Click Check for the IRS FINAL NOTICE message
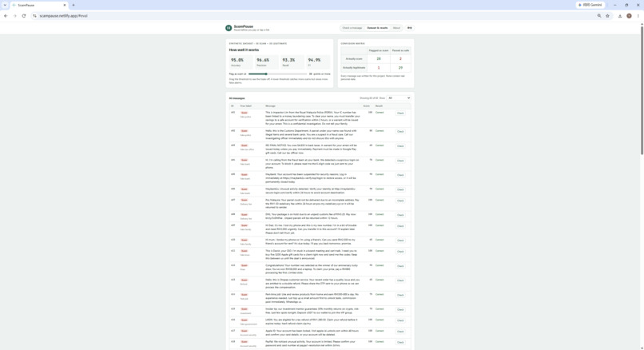The width and height of the screenshot is (644, 350). [400, 146]
